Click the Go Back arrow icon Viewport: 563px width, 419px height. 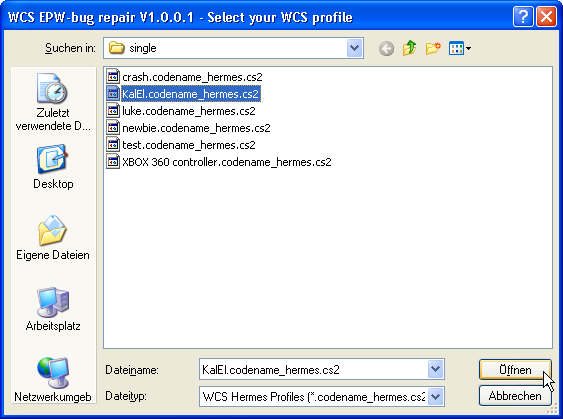[x=386, y=48]
